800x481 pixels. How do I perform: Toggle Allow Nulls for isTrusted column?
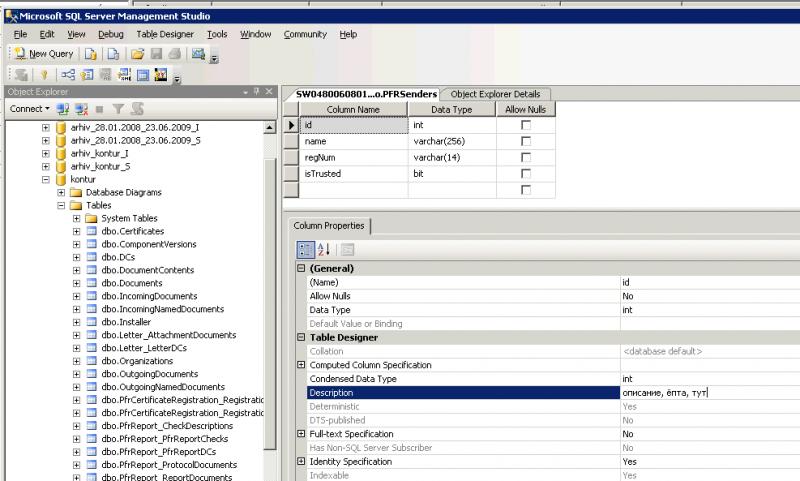coord(526,174)
